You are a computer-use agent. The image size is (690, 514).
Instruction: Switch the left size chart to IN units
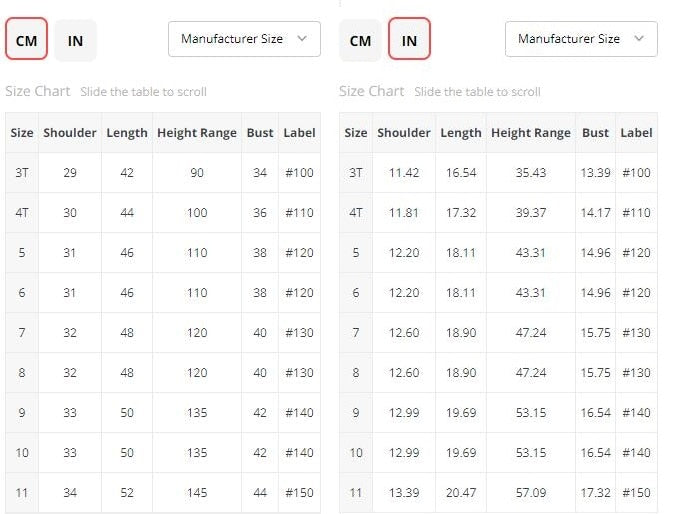pos(75,41)
